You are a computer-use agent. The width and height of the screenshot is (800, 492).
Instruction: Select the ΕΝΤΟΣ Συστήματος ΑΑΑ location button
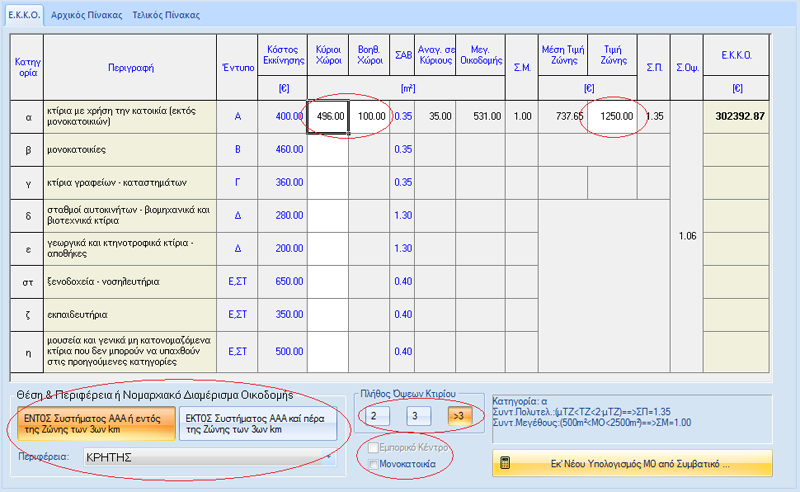click(x=96, y=424)
